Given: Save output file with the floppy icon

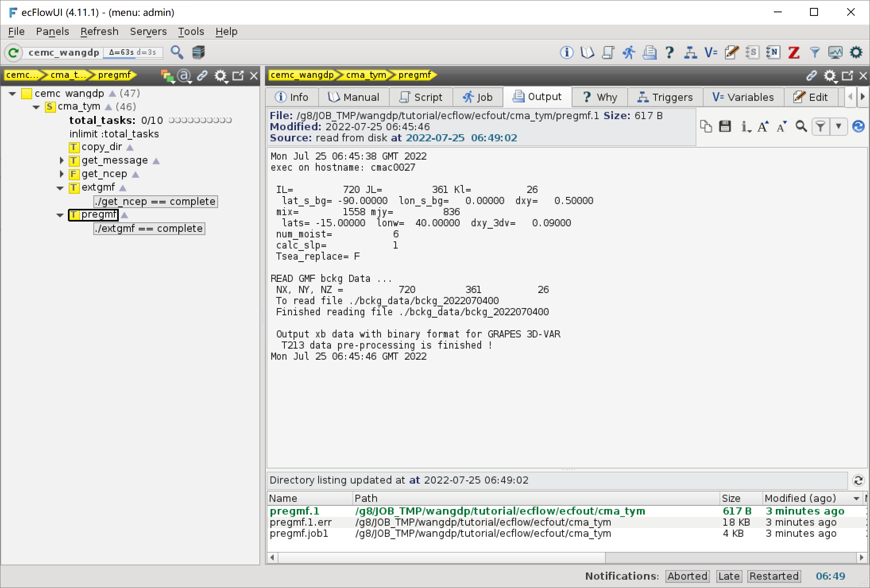Looking at the screenshot, I should tap(725, 127).
